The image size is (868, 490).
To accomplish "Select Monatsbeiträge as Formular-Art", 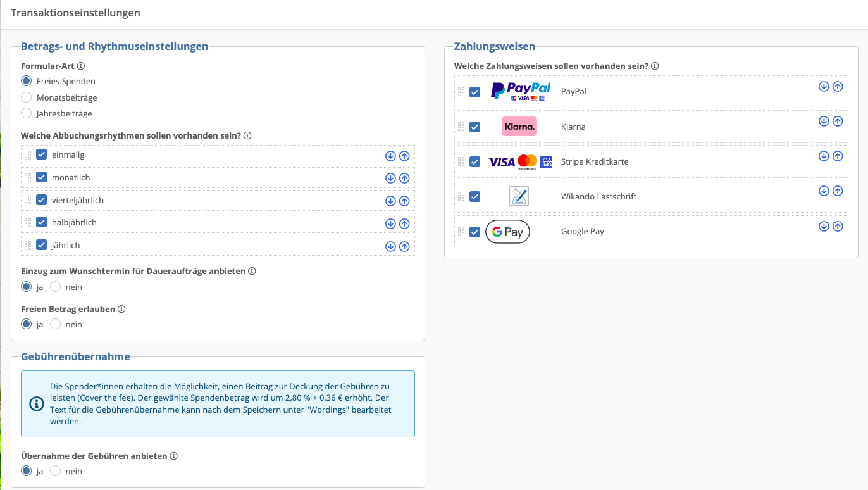I will pyautogui.click(x=25, y=97).
